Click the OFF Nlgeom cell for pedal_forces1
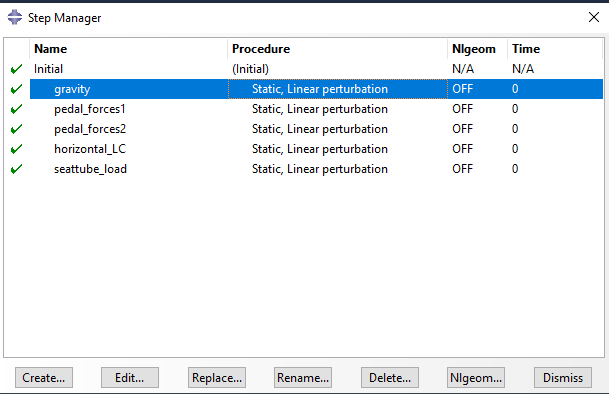Viewport: 609px width, 394px height. 463,109
